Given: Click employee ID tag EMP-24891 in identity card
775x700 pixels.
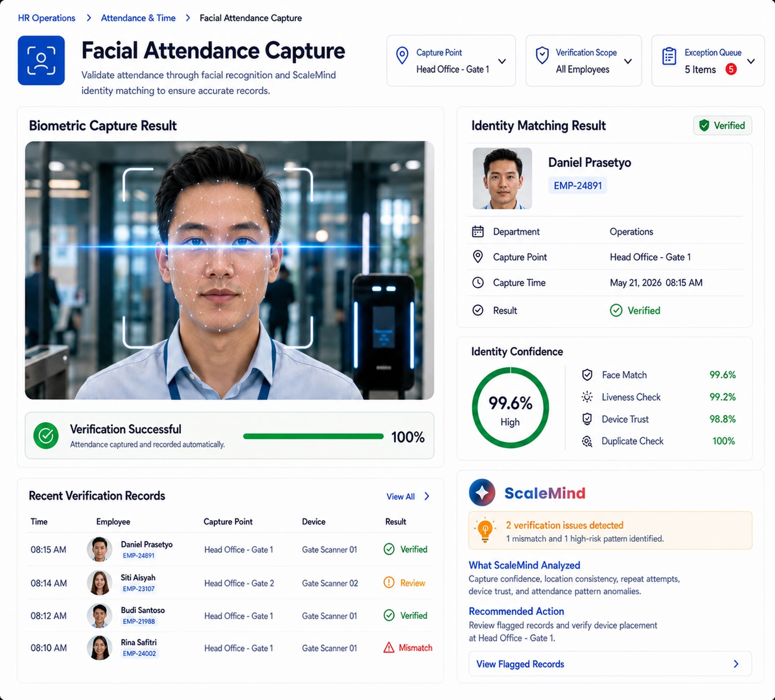Looking at the screenshot, I should (578, 186).
